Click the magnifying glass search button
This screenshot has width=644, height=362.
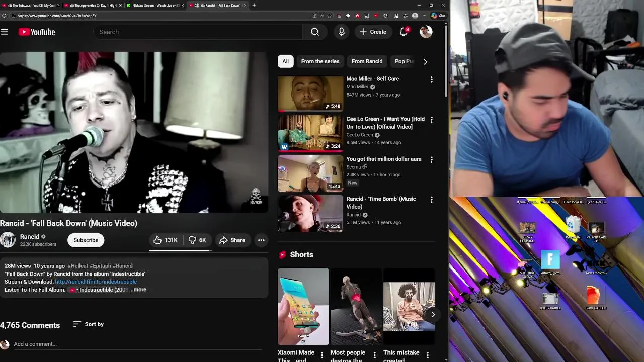click(315, 32)
